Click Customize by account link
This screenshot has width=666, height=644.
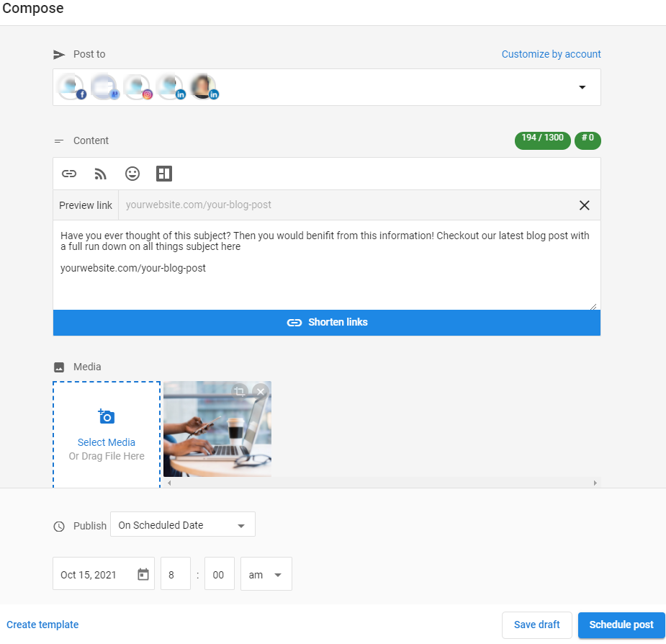[x=551, y=55]
